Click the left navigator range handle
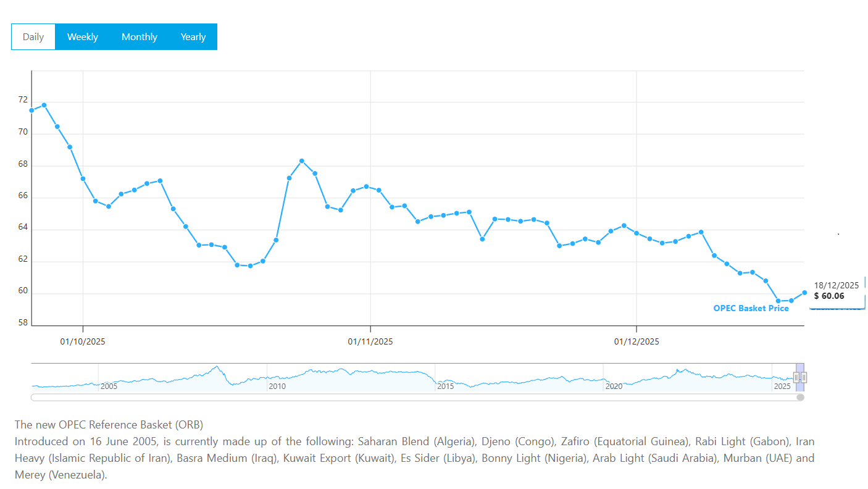The height and width of the screenshot is (489, 868). [x=796, y=377]
